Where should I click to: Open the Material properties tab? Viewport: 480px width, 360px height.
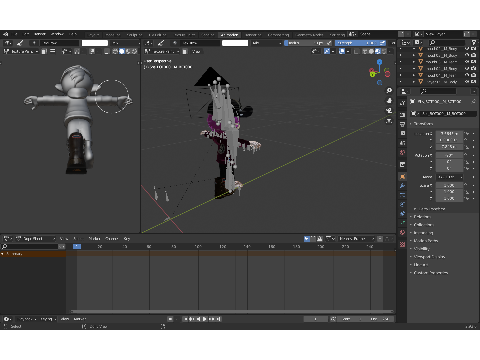point(403,233)
